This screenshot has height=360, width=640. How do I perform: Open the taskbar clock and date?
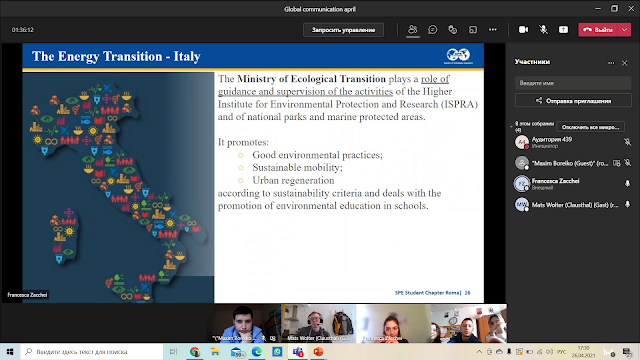click(584, 351)
